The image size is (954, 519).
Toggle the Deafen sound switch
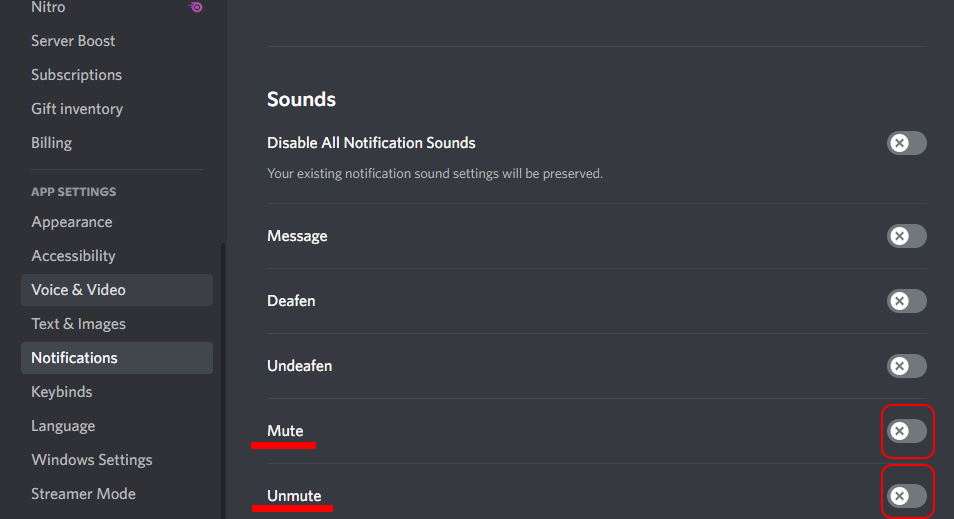906,301
